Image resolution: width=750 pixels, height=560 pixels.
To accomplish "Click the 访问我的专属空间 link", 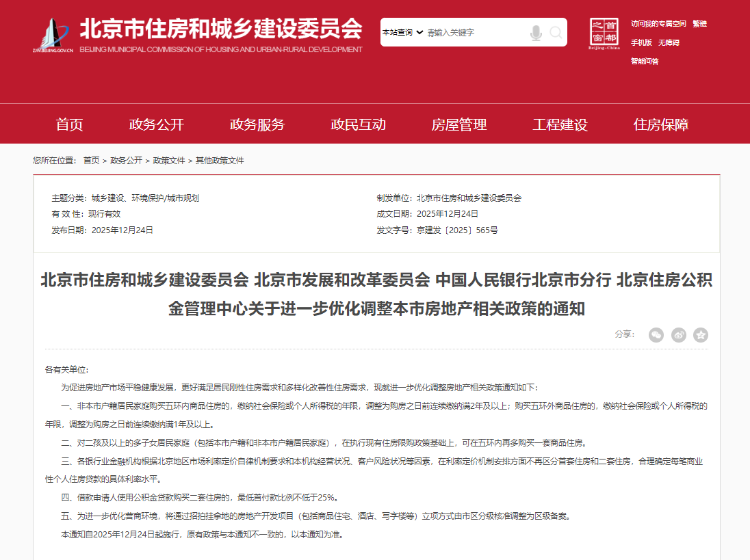I will (658, 24).
